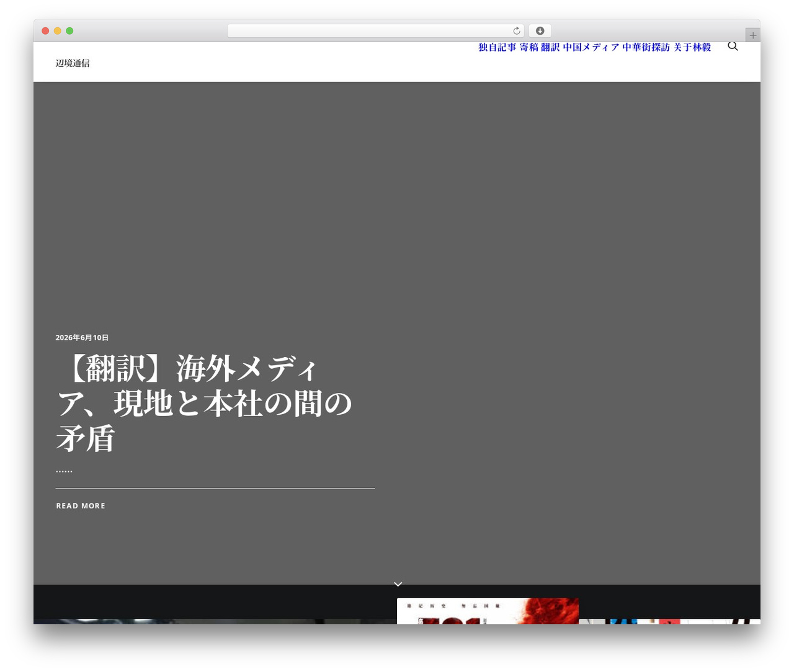The height and width of the screenshot is (672, 794).
Task: Open the 关于林毅 menu item
Action: (x=692, y=47)
